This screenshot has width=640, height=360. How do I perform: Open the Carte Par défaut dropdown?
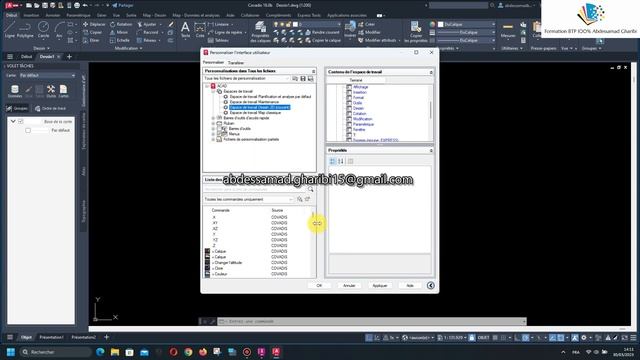click(x=47, y=76)
